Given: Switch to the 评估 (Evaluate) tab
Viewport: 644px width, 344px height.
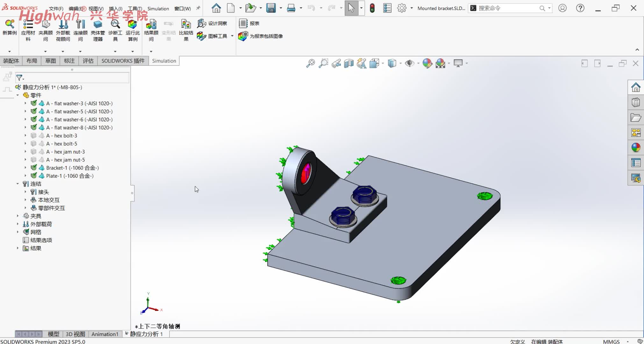Looking at the screenshot, I should (x=88, y=61).
